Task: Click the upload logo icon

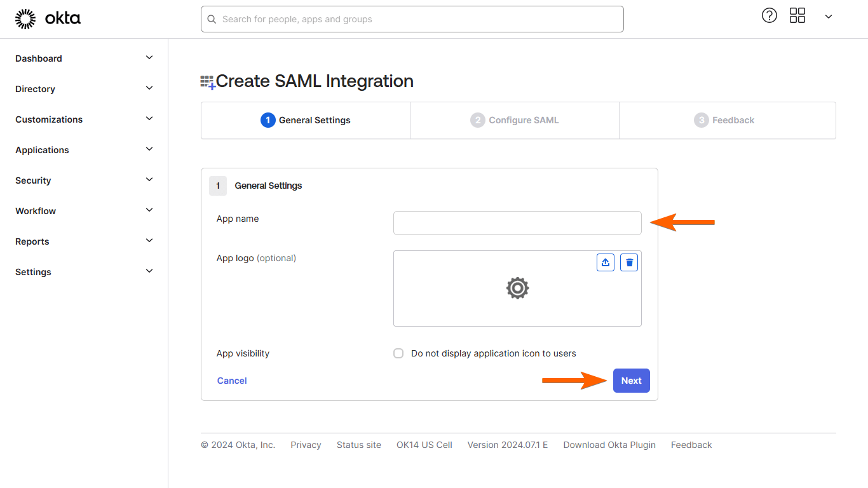Action: pyautogui.click(x=606, y=262)
